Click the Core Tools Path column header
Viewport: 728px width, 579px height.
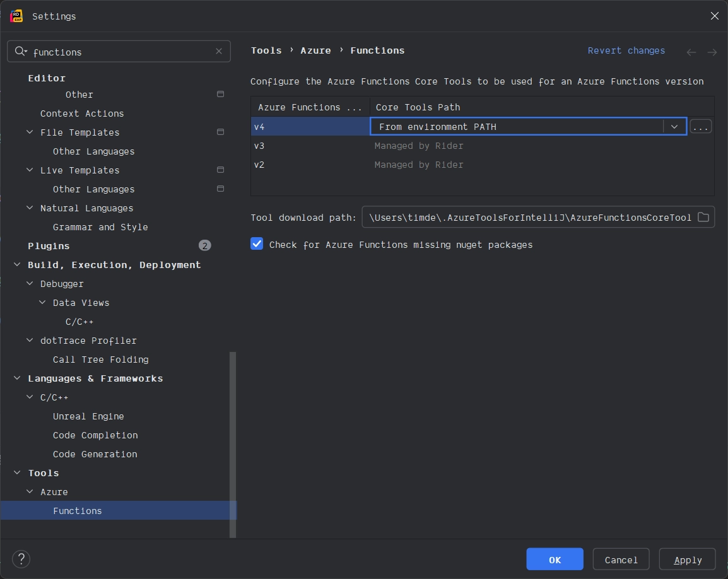pos(542,107)
